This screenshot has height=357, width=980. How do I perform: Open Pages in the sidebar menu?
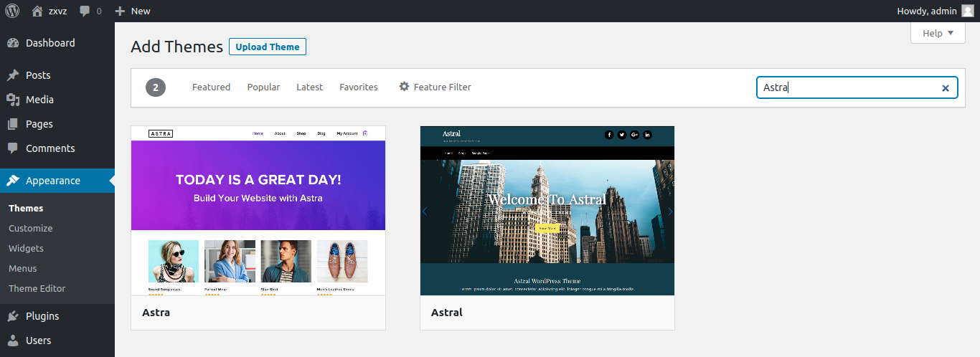click(57, 124)
